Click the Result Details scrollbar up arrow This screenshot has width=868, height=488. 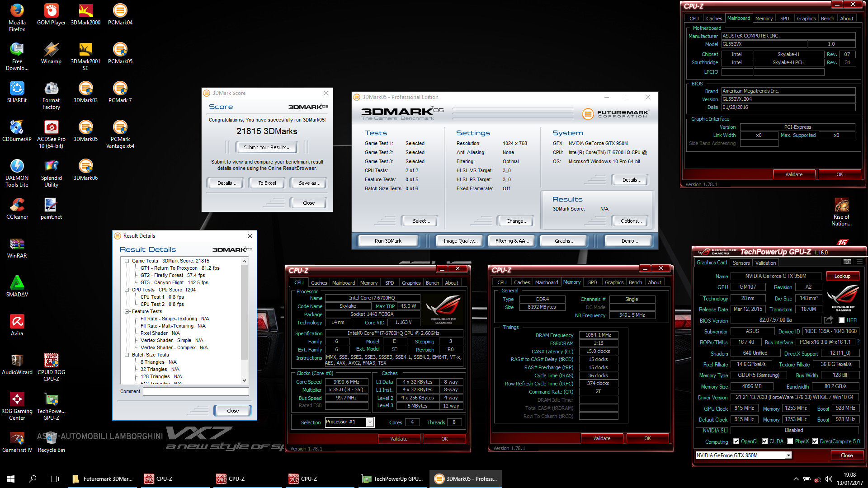coord(245,261)
